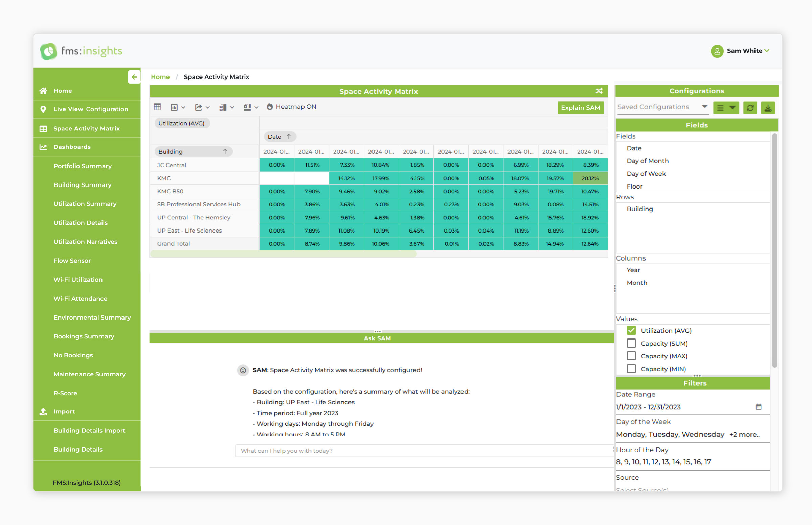Open the row layout dropdown in the matrix toolbar

click(x=227, y=107)
